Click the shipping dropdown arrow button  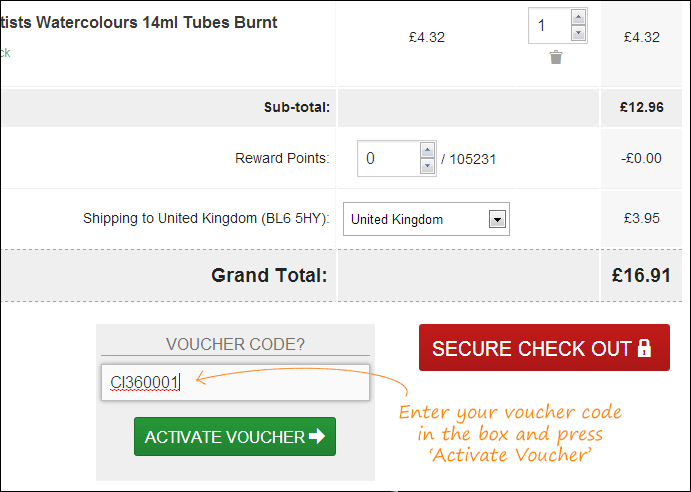[497, 219]
